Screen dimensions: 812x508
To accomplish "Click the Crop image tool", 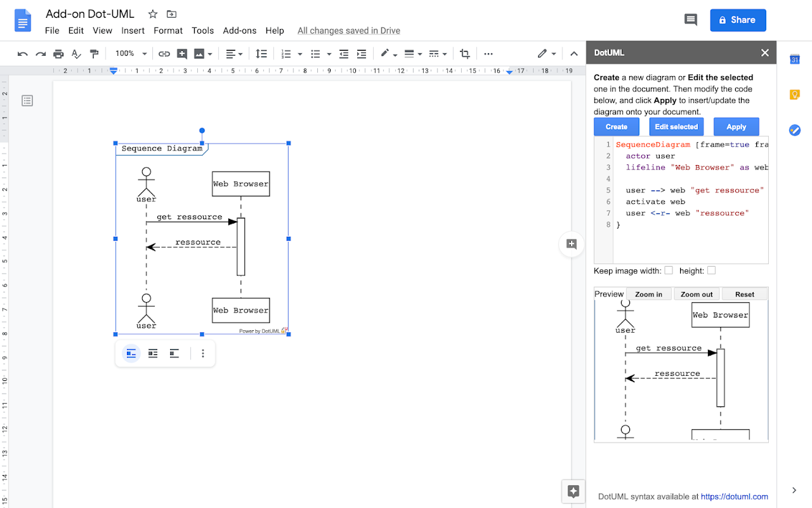I will [465, 54].
